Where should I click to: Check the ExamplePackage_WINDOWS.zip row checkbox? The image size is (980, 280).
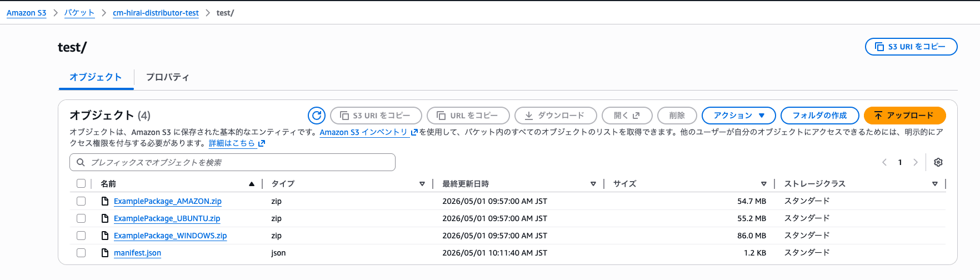[x=81, y=236]
